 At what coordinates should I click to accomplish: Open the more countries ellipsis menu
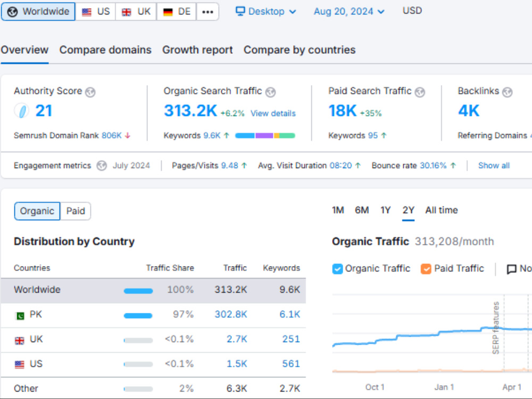coord(207,12)
